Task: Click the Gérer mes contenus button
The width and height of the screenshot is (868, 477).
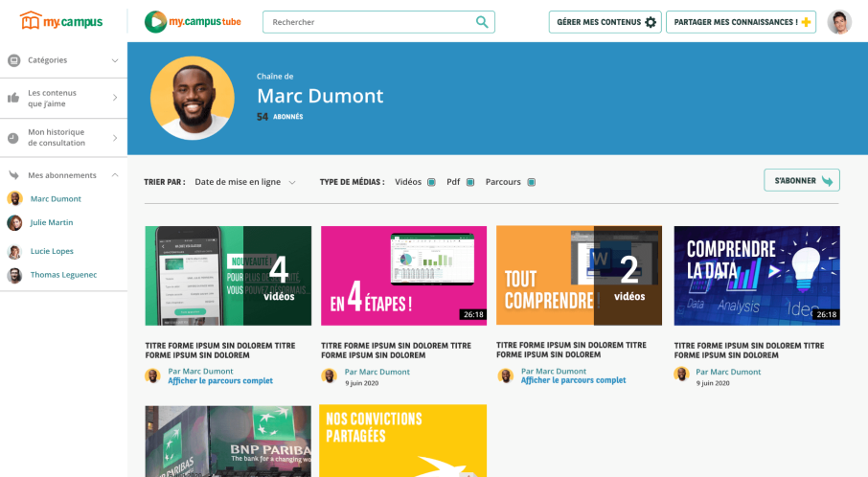Action: (x=605, y=22)
